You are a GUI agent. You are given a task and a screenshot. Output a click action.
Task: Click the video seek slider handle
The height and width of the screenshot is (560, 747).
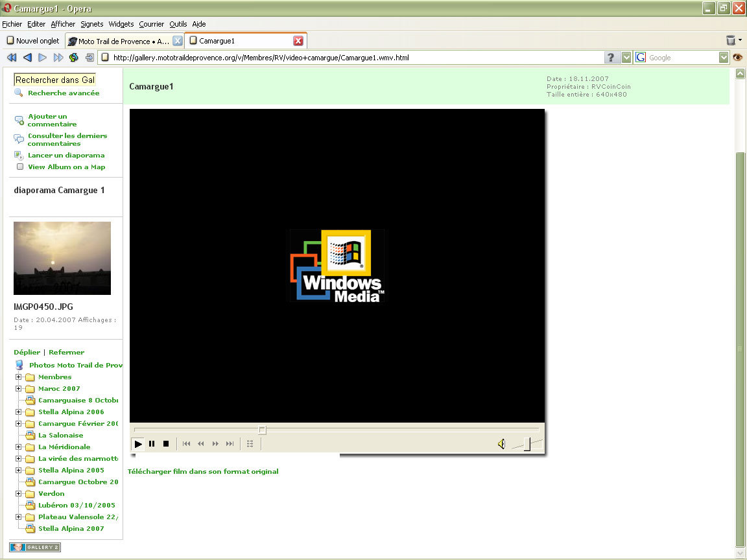[x=262, y=430]
